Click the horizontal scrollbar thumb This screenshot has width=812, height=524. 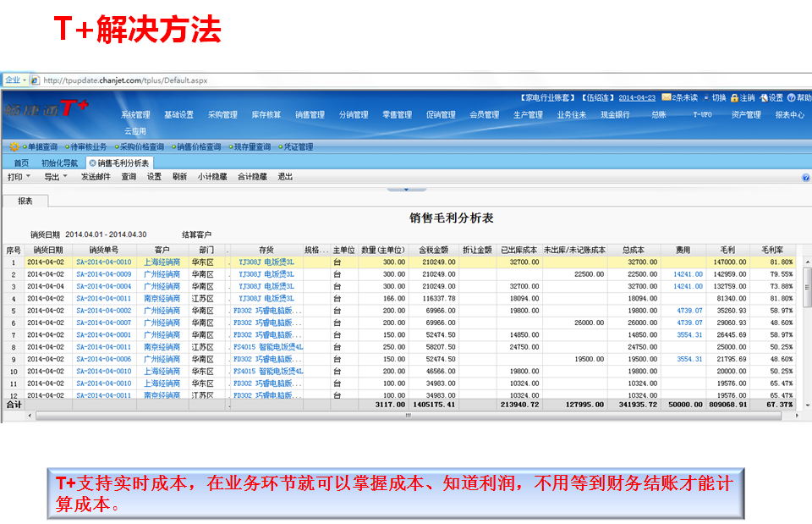[408, 416]
